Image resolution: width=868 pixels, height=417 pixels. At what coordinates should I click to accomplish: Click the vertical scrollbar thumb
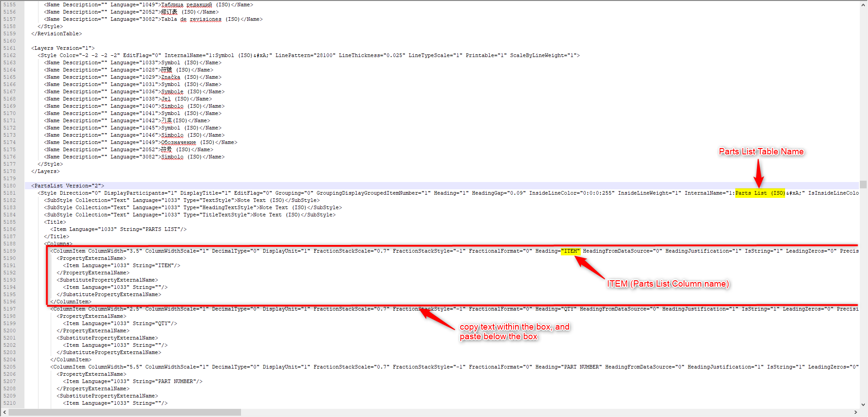pyautogui.click(x=863, y=185)
